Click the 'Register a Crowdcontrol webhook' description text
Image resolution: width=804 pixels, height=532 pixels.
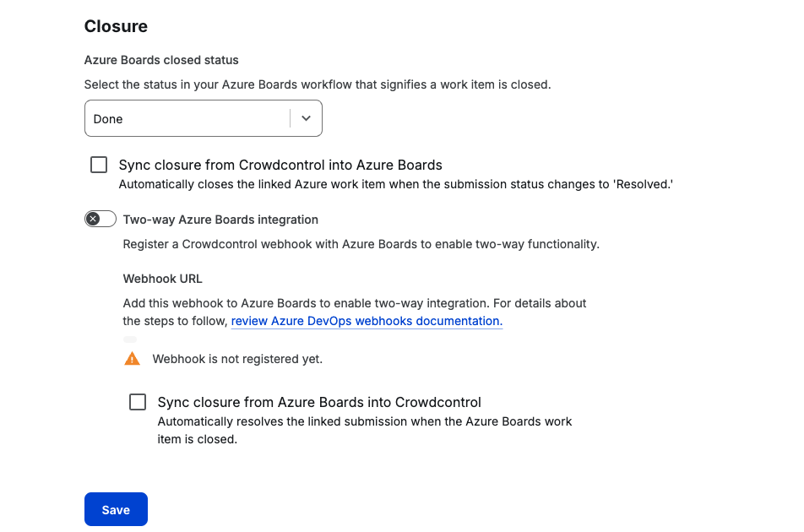point(361,244)
